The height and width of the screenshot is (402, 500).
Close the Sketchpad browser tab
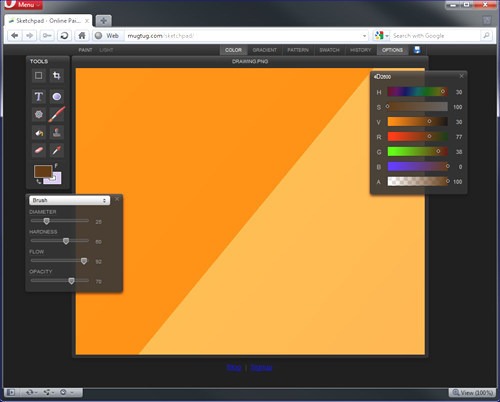click(87, 21)
